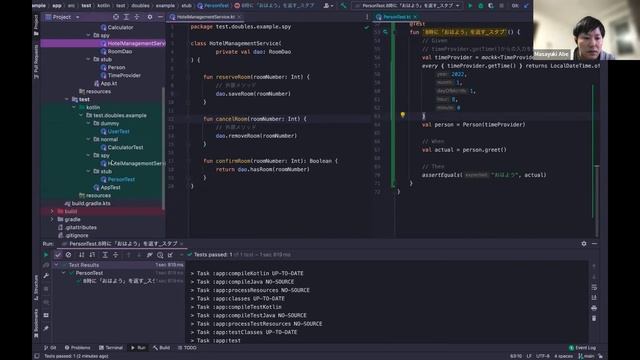Click the Build hammer icon in the top toolbar
The image size is (640, 360).
(x=344, y=6)
